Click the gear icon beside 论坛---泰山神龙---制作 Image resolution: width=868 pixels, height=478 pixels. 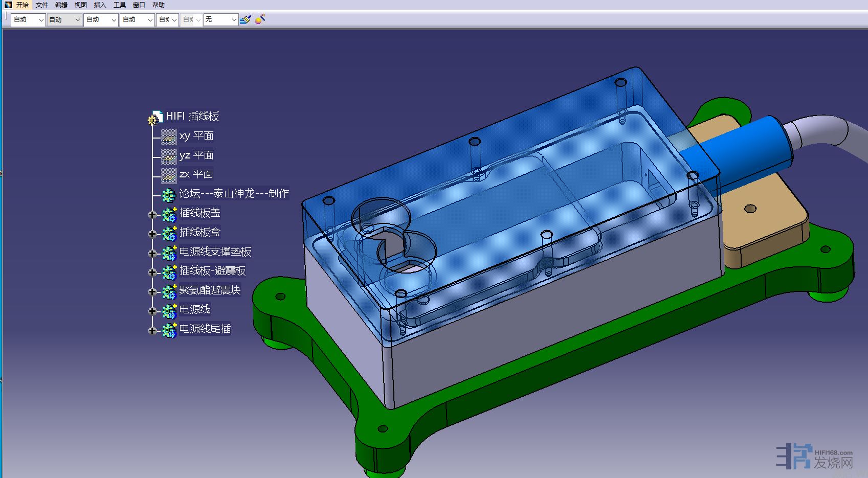click(x=168, y=195)
